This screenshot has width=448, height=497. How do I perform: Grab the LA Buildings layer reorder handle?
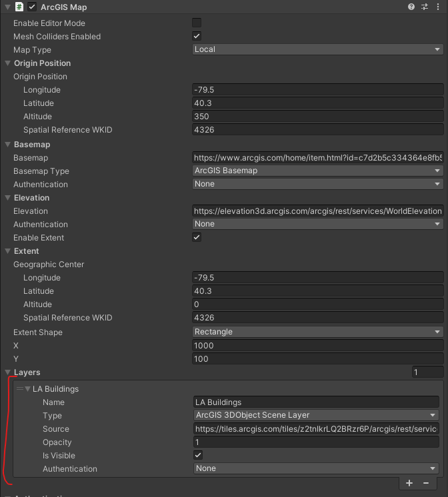click(20, 388)
